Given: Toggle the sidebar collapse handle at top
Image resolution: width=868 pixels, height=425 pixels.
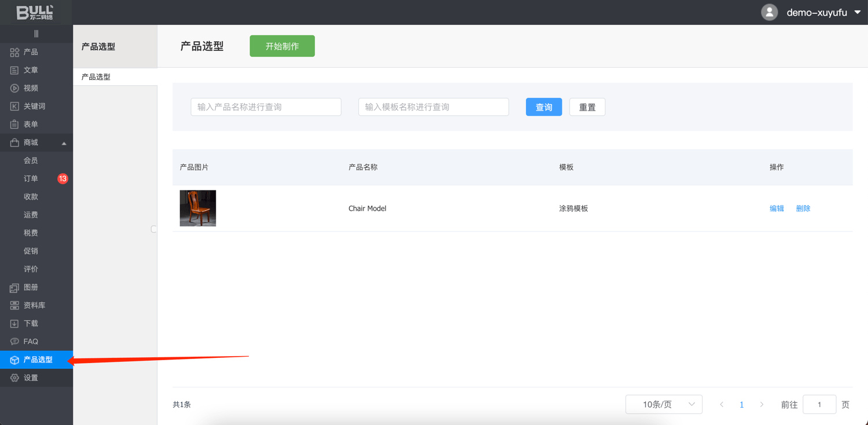Looking at the screenshot, I should pos(36,34).
